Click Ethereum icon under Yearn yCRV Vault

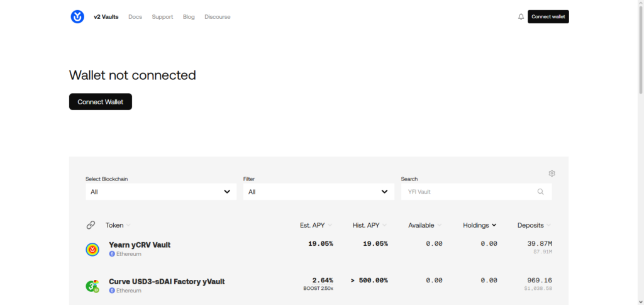point(112,254)
